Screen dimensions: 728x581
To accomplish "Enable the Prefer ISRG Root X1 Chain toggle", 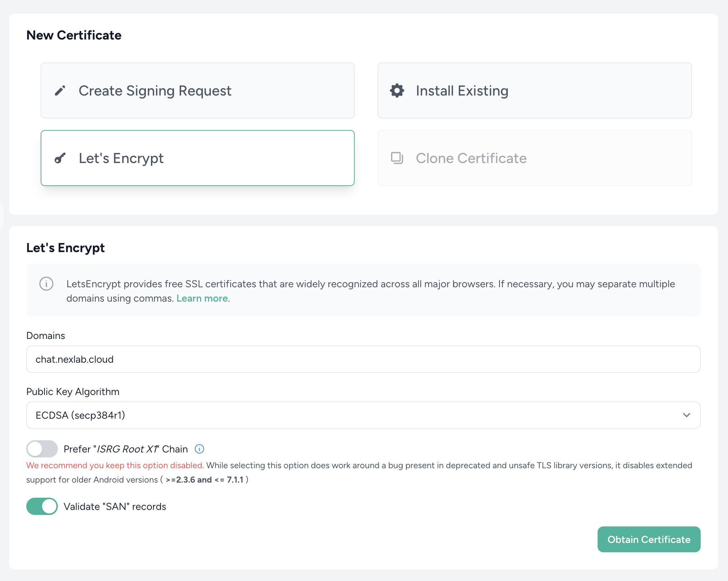I will 42,449.
